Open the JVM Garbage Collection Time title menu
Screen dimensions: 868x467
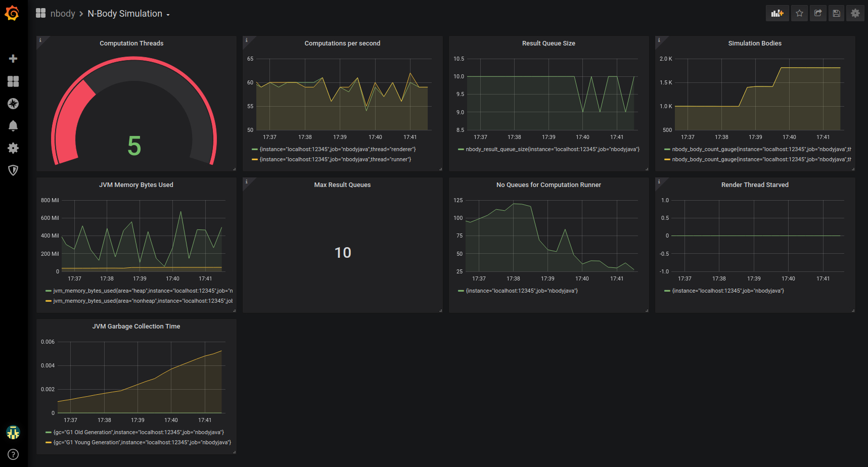point(136,326)
